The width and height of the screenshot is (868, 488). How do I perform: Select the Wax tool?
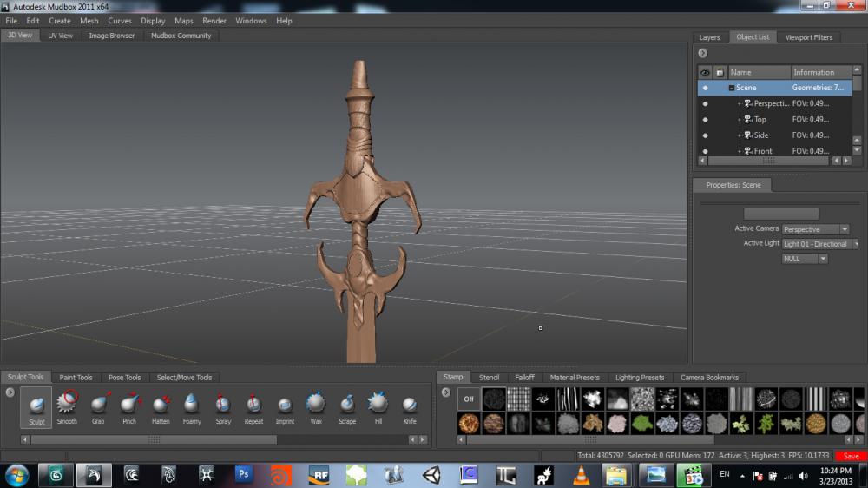[x=316, y=405]
